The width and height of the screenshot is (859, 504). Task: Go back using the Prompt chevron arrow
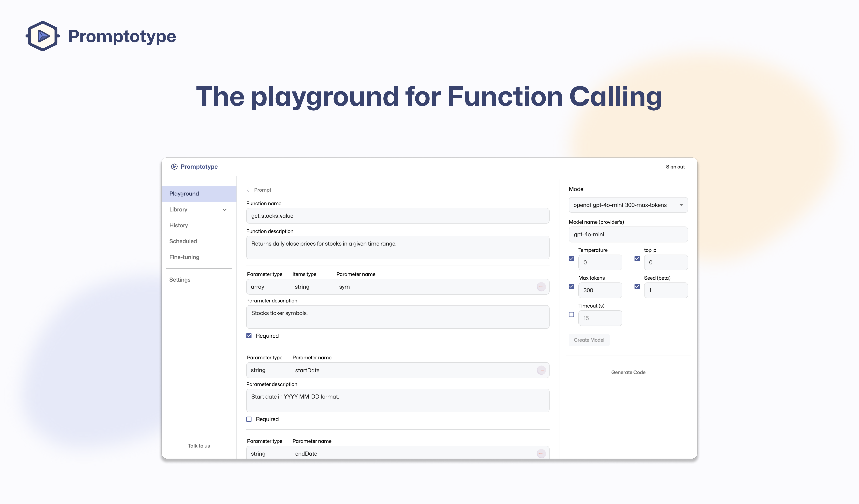tap(248, 190)
